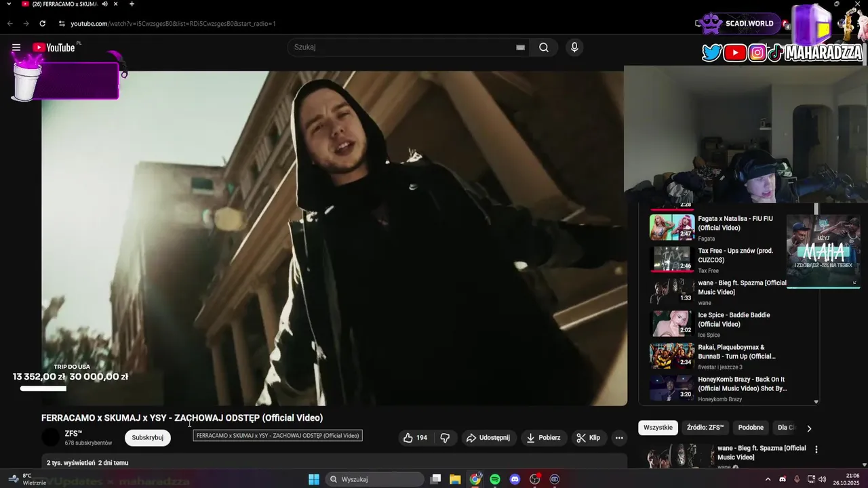Screen dimensions: 868x488
Task: Open Spotify from the taskbar
Action: coord(495,479)
